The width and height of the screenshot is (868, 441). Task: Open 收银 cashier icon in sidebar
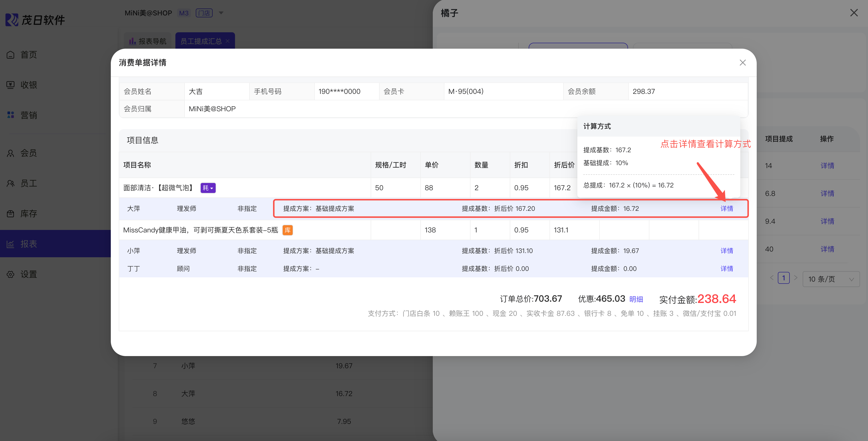tap(10, 85)
